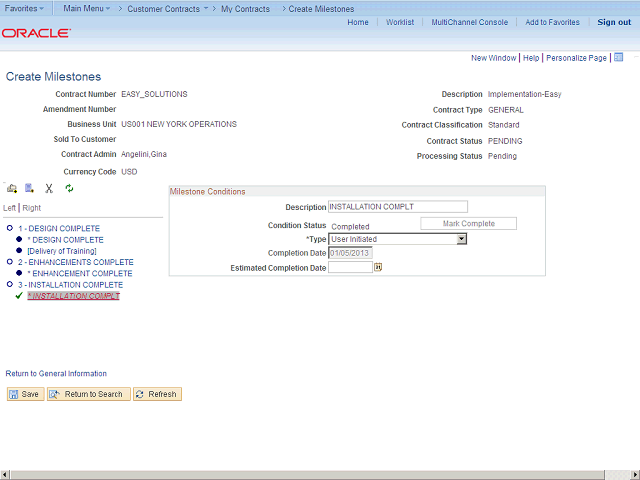
Task: Click Create Milestones in the breadcrumb
Action: pos(321,9)
